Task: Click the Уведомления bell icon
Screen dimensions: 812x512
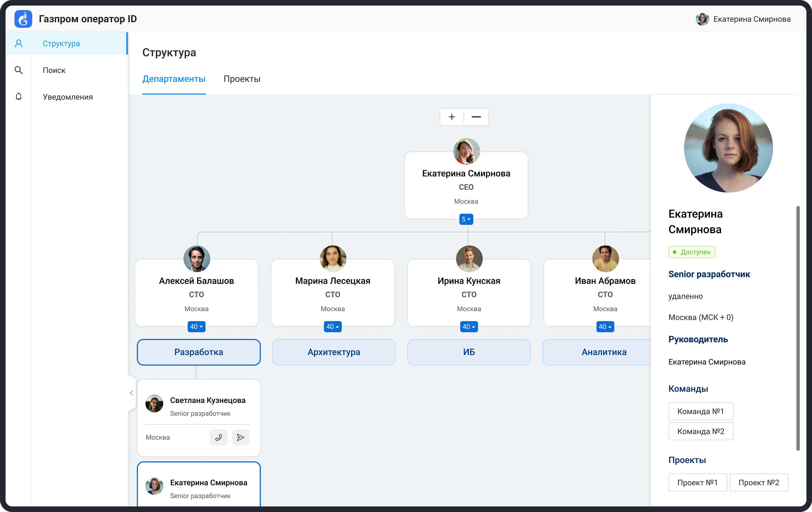Action: click(19, 97)
